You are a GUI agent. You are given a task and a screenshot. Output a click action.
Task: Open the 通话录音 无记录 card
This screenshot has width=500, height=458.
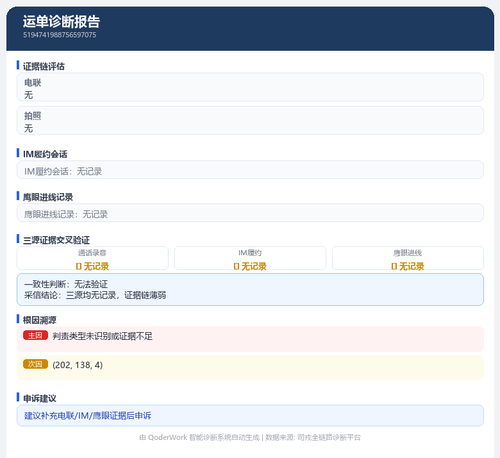tap(92, 258)
